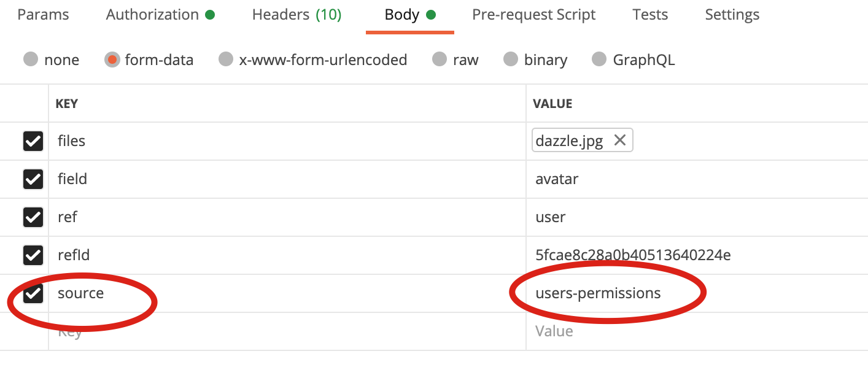868x378 pixels.
Task: Switch to the Params tab
Action: tap(43, 14)
